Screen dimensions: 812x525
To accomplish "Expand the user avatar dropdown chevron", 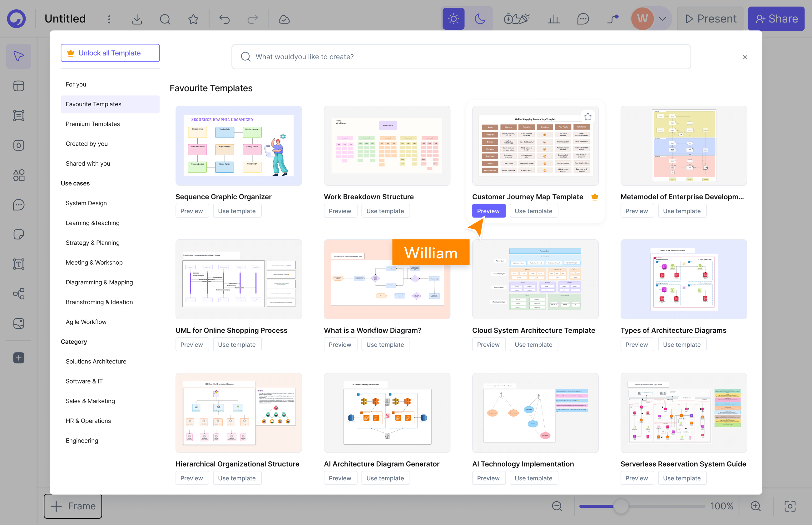I will [x=662, y=19].
